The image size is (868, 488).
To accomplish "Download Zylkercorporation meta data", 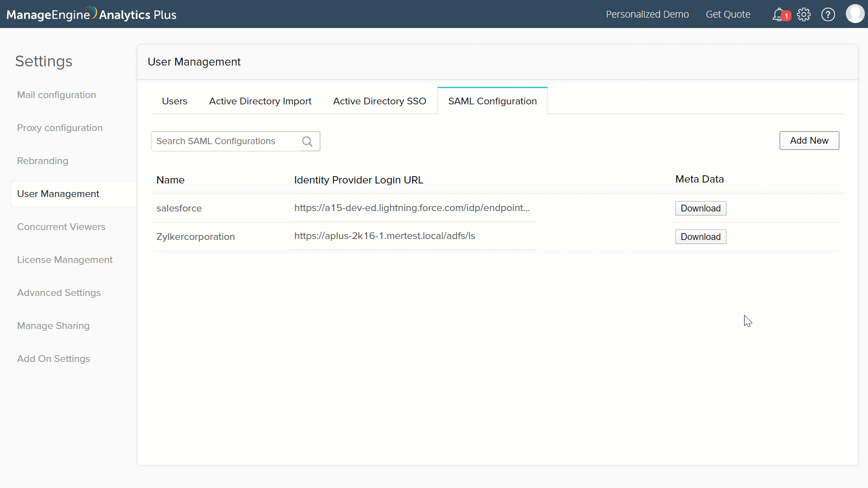I will coord(700,237).
